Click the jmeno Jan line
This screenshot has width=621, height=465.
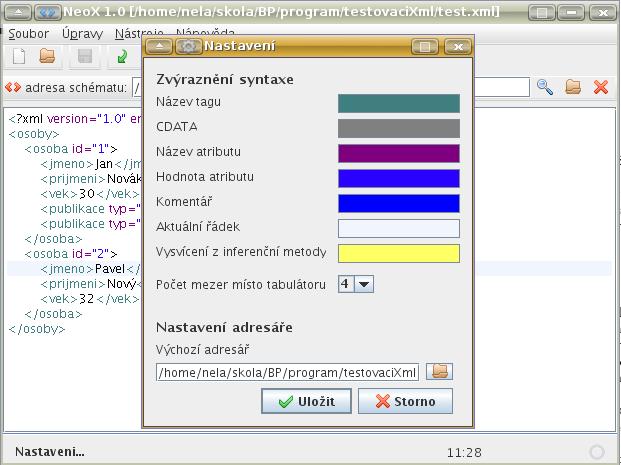pyautogui.click(x=91, y=164)
